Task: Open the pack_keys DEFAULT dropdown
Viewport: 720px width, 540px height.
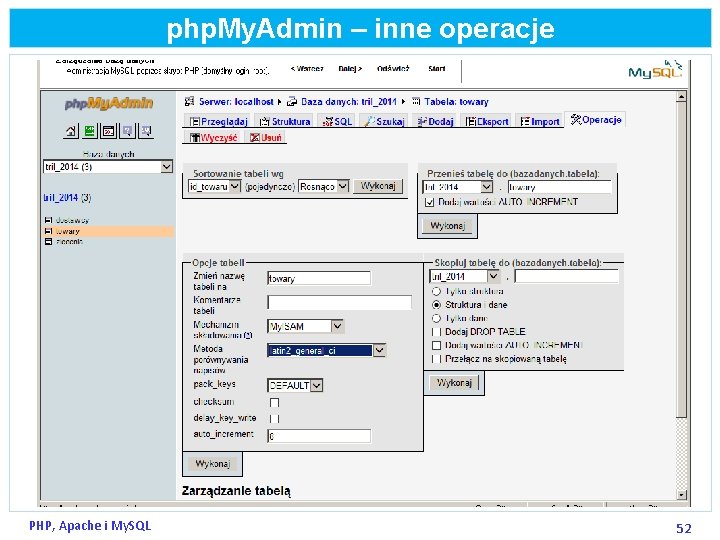Action: [295, 385]
